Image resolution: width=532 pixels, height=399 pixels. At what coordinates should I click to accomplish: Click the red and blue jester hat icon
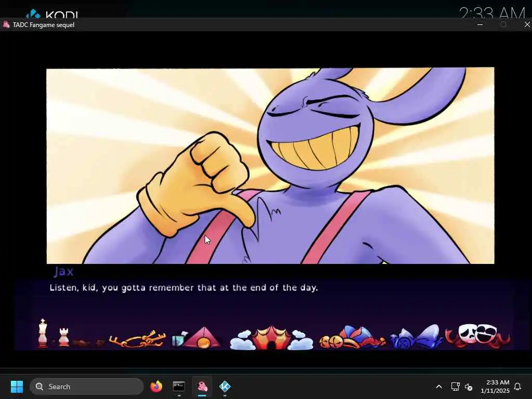pos(352,337)
